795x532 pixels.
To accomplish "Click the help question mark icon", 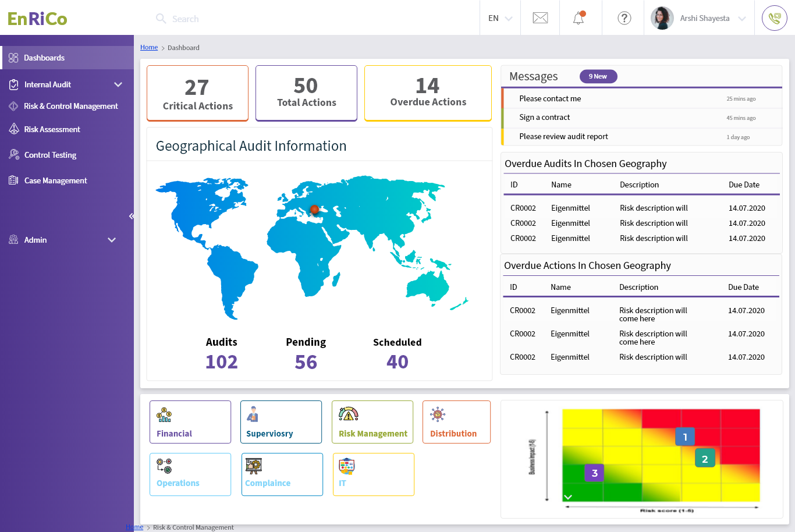I will [623, 18].
